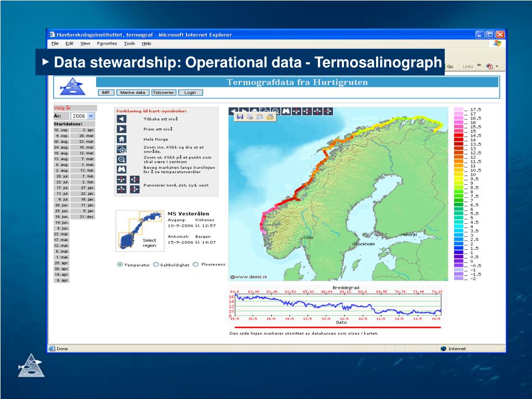
Task: Select the zoom-out magnifier in map toolbar
Action: [x=275, y=111]
